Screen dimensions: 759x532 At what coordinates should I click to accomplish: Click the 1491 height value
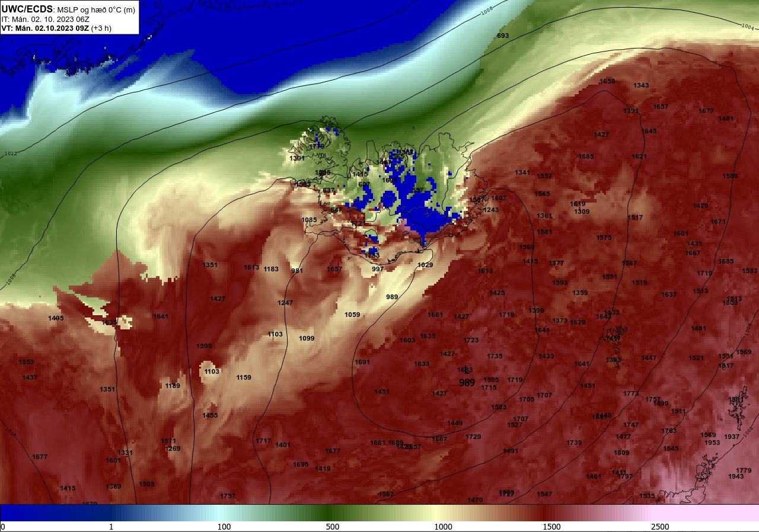click(x=511, y=451)
